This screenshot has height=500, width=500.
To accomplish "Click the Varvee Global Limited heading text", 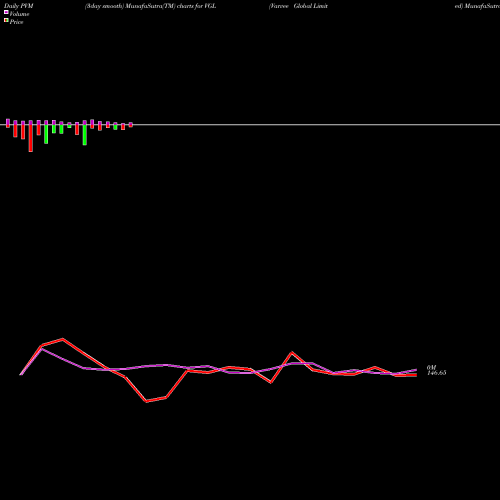I will pos(298,6).
